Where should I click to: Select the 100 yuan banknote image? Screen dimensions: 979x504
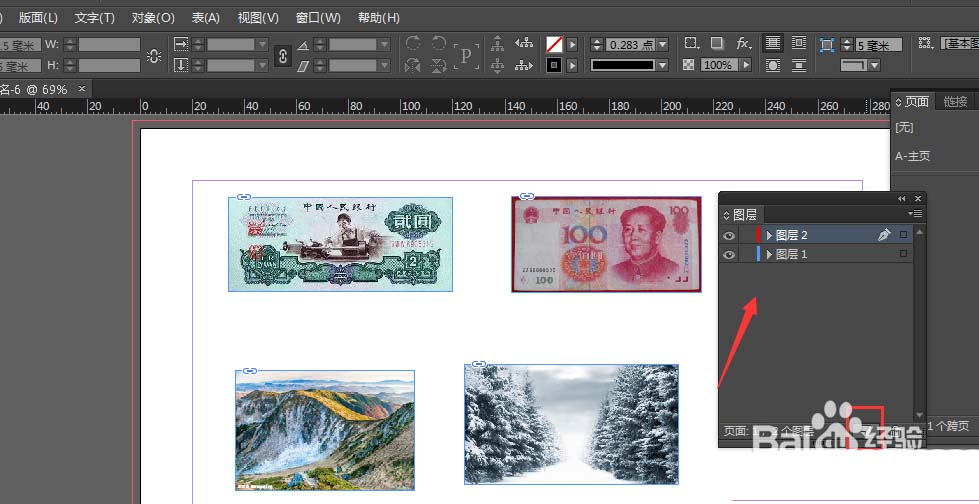[606, 244]
